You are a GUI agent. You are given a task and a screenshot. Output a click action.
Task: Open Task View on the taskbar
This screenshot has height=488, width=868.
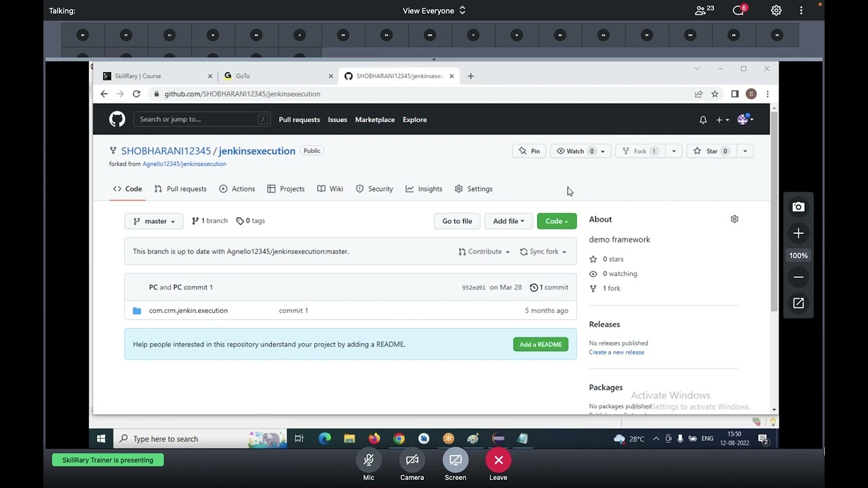[299, 439]
